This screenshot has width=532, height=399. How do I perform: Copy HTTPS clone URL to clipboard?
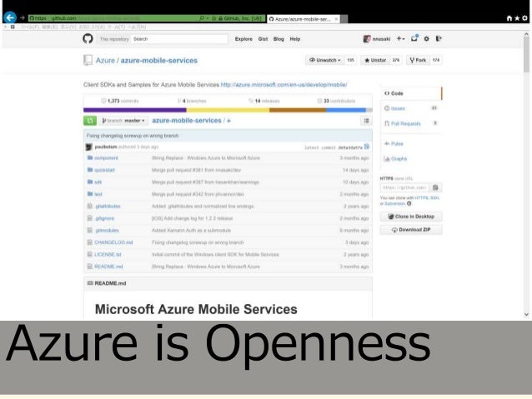click(435, 187)
